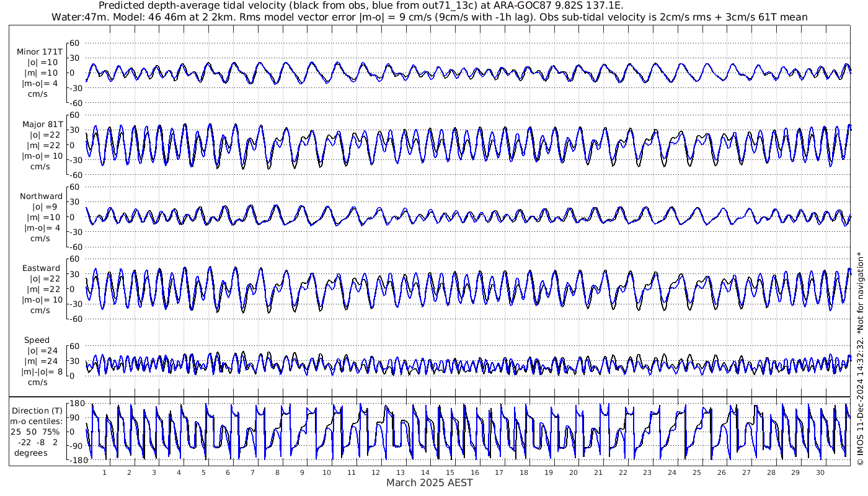The height and width of the screenshot is (496, 868).
Task: Click day 15 tick label on date axis
Action: (450, 472)
